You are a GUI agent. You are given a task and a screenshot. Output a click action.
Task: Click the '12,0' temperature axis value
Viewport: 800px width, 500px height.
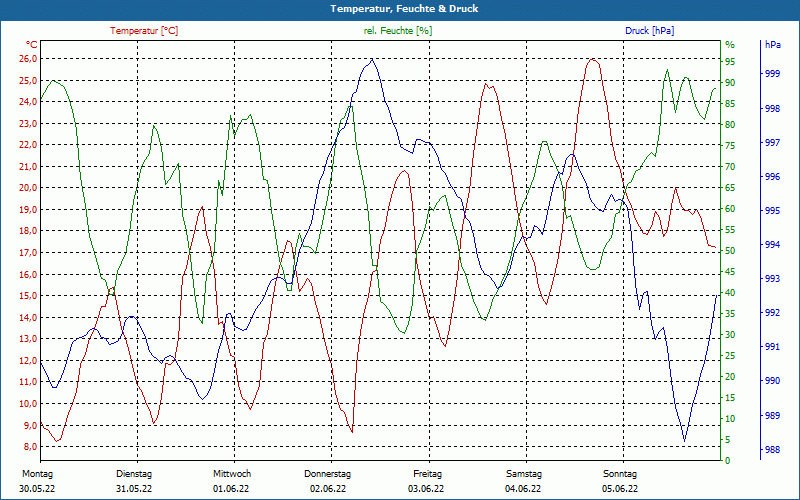coord(28,360)
